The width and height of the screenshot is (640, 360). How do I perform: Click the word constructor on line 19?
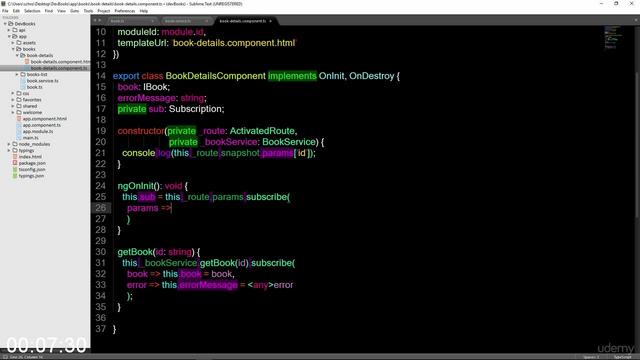(141, 131)
